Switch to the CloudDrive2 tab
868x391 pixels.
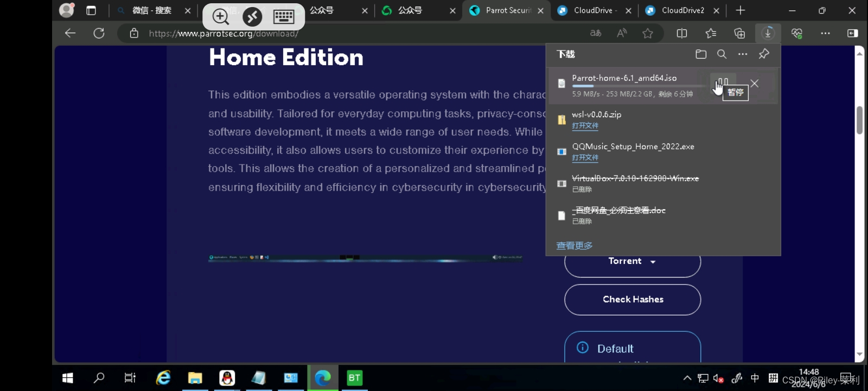coord(682,10)
